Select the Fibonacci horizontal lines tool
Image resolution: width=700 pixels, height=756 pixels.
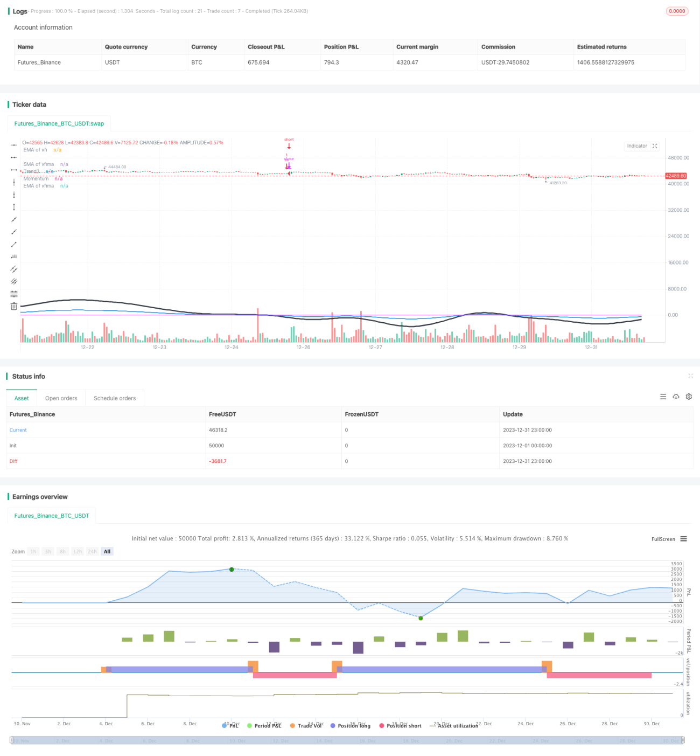click(14, 294)
